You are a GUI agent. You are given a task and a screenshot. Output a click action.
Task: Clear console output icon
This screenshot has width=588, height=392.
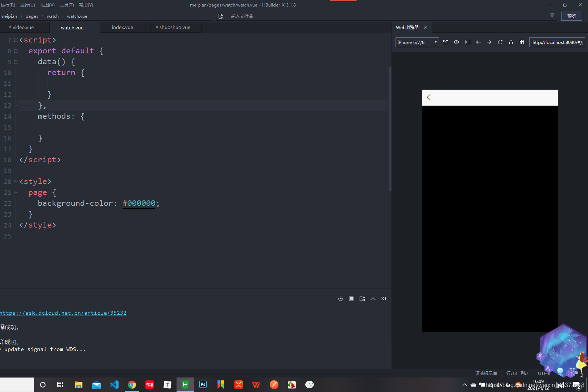pos(384,299)
